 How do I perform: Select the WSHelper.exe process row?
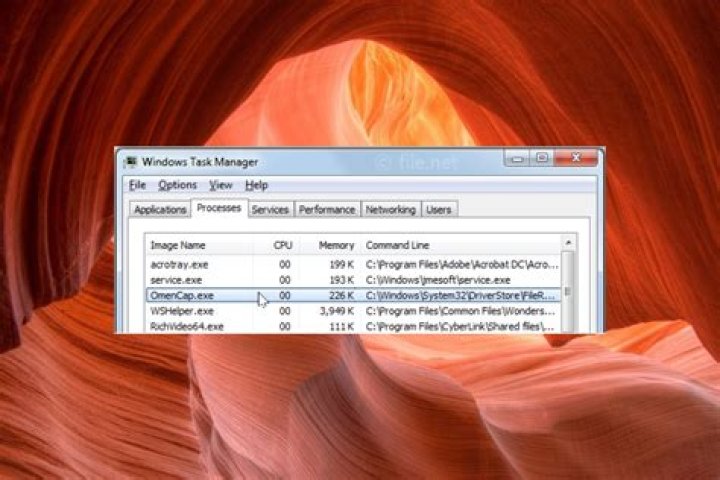178,311
